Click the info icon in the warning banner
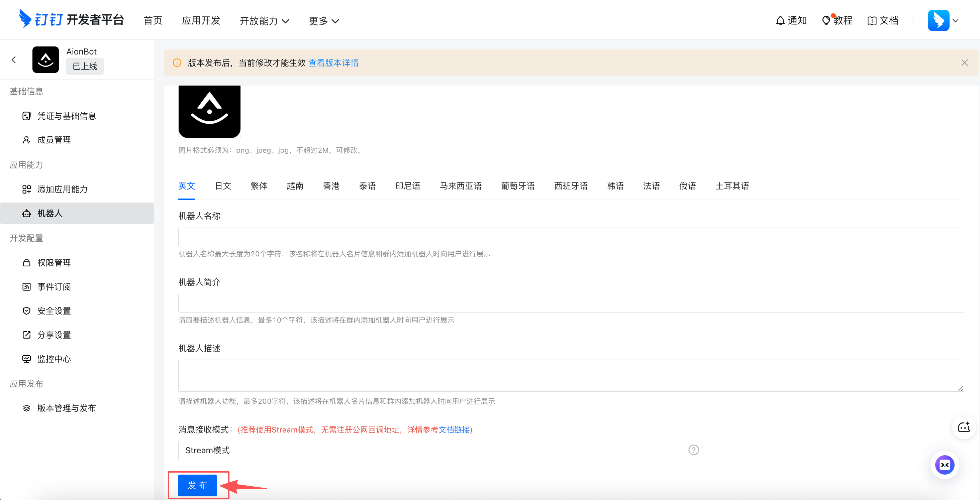This screenshot has height=500, width=980. tap(177, 63)
